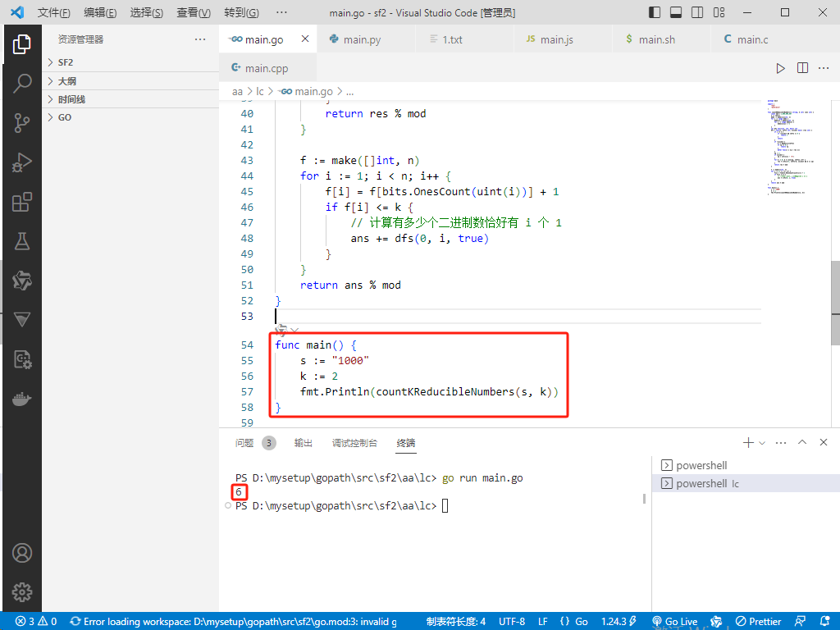Open the 编辑(E) menu
840x630 pixels.
click(x=100, y=12)
